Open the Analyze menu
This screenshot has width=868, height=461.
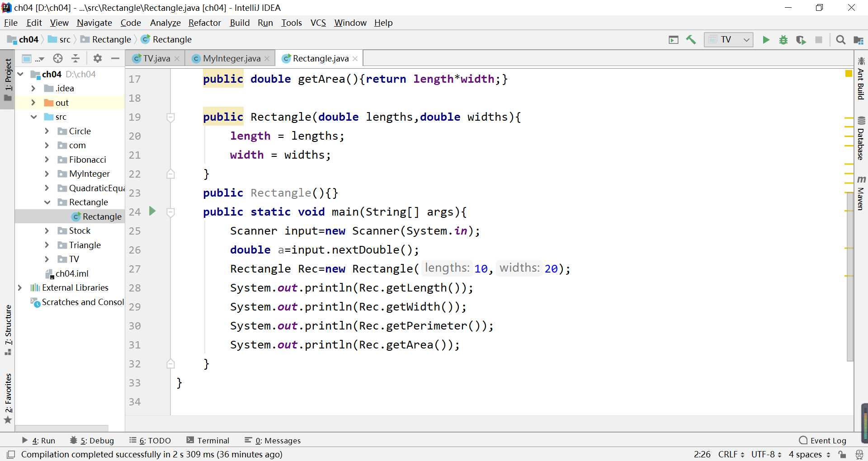click(x=165, y=23)
